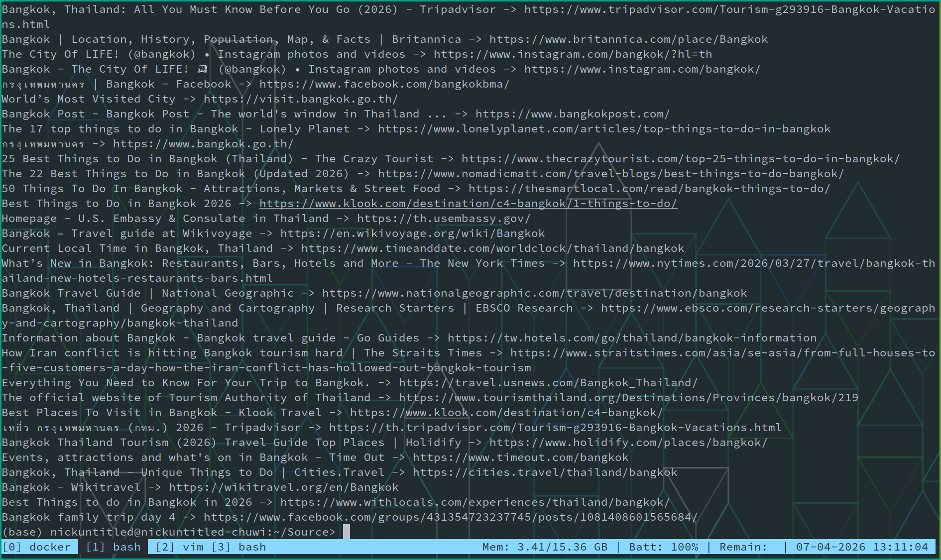
Task: Click the date and time in status bar
Action: coord(862,547)
